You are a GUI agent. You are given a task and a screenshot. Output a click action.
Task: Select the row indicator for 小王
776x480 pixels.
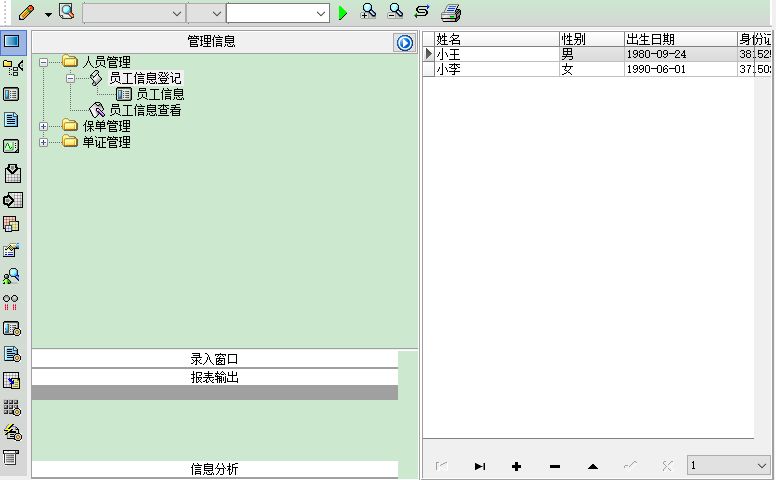tap(429, 54)
